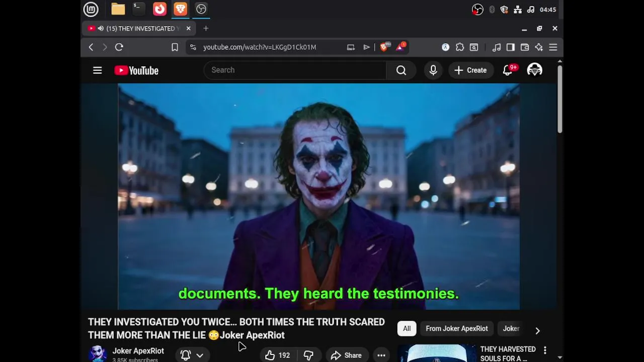Image resolution: width=644 pixels, height=362 pixels.
Task: Toggle subscription notification bell
Action: coord(186,355)
